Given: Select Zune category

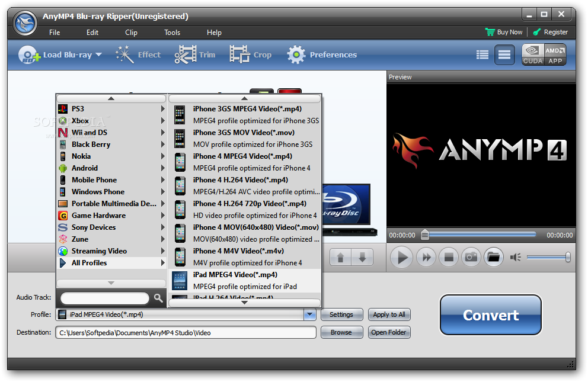Looking at the screenshot, I should [x=111, y=239].
